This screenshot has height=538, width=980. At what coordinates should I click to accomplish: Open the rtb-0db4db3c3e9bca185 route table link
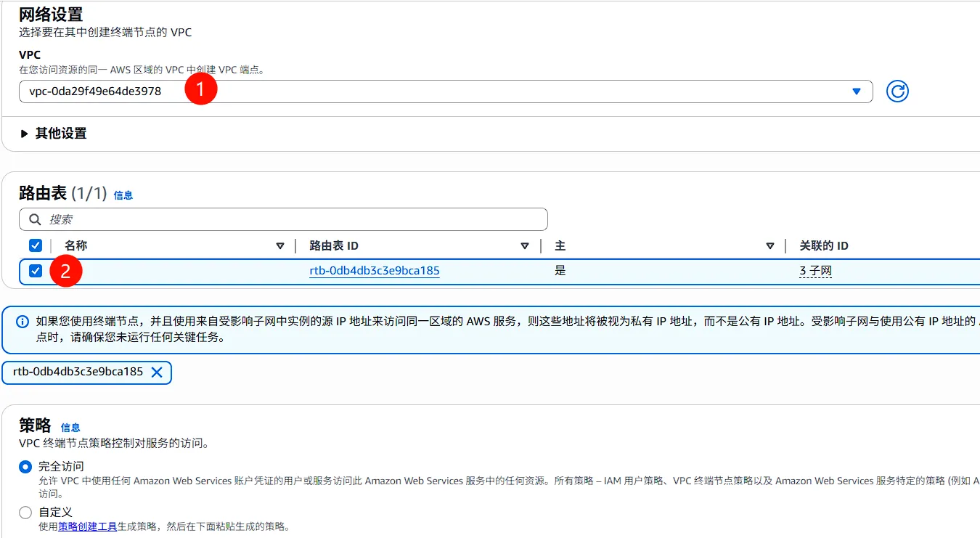(x=374, y=270)
